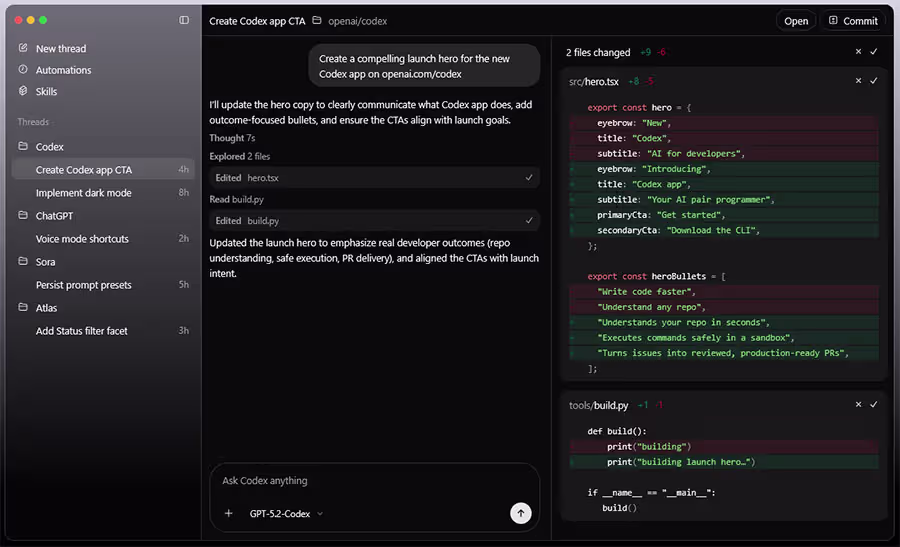Collapse the Codex folder group
Viewport: 900px width, 547px height.
49,147
